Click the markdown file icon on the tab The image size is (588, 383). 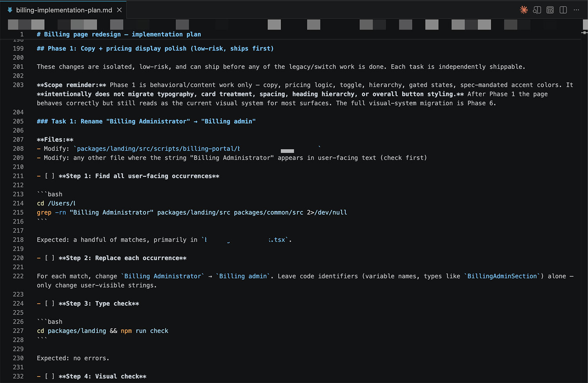pyautogui.click(x=10, y=10)
